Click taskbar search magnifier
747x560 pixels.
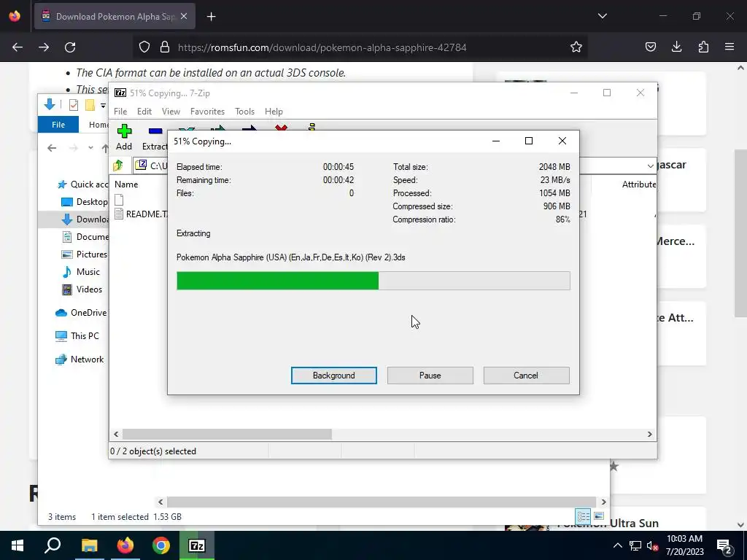(x=53, y=545)
